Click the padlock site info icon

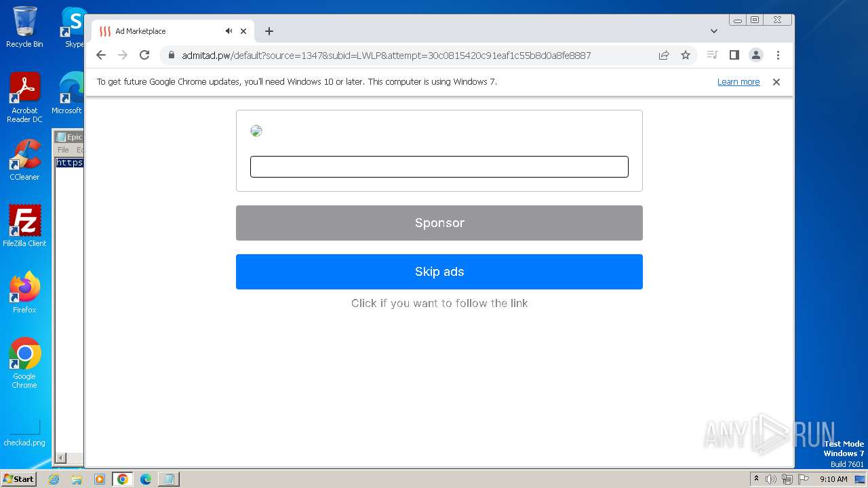tap(172, 56)
